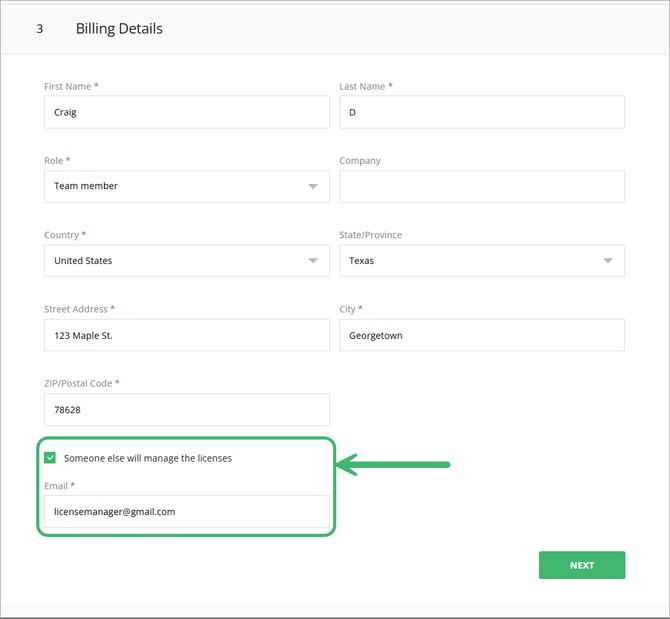Focus the Last Name field containing 'D'
Image resolution: width=670 pixels, height=619 pixels.
click(x=481, y=112)
